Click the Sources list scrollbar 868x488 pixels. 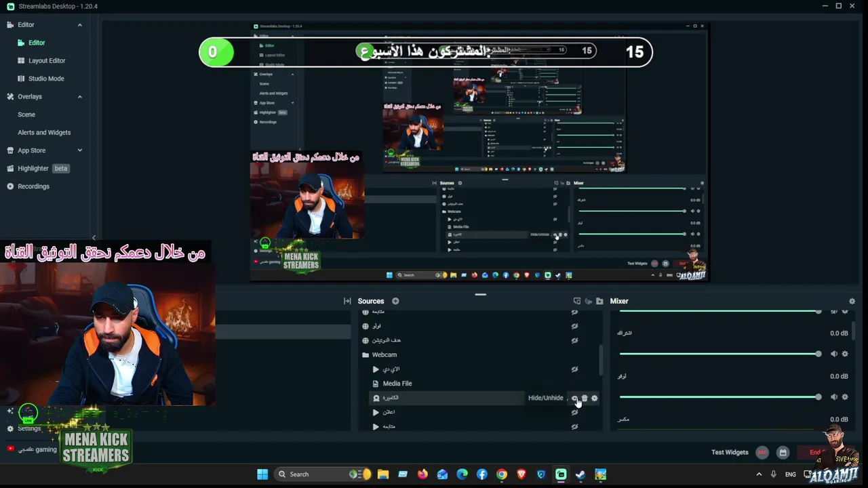[600, 359]
